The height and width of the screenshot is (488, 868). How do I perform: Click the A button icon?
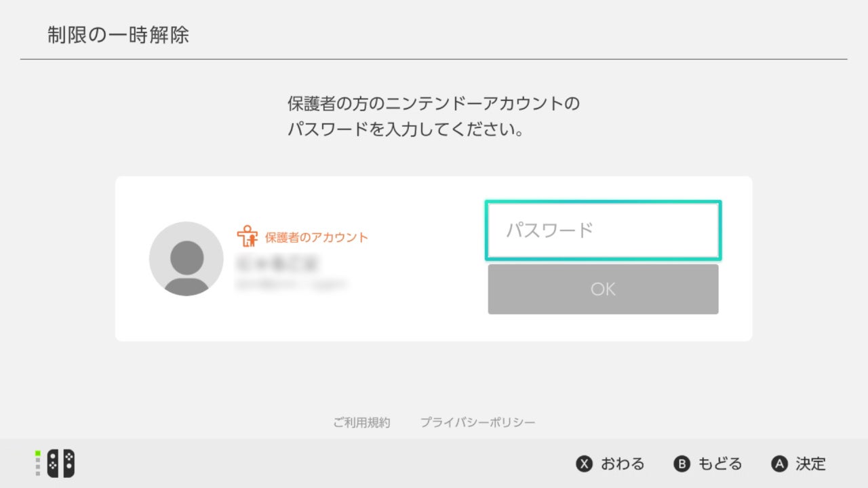(779, 464)
